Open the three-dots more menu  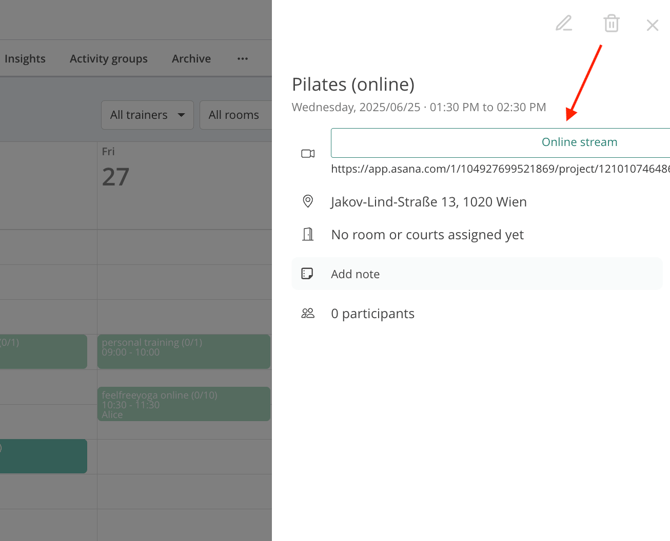point(242,59)
